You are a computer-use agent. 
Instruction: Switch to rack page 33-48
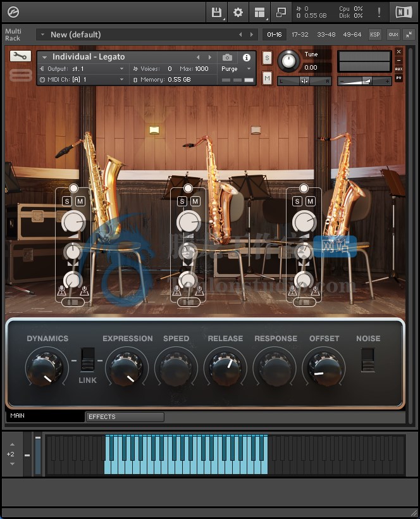click(326, 34)
